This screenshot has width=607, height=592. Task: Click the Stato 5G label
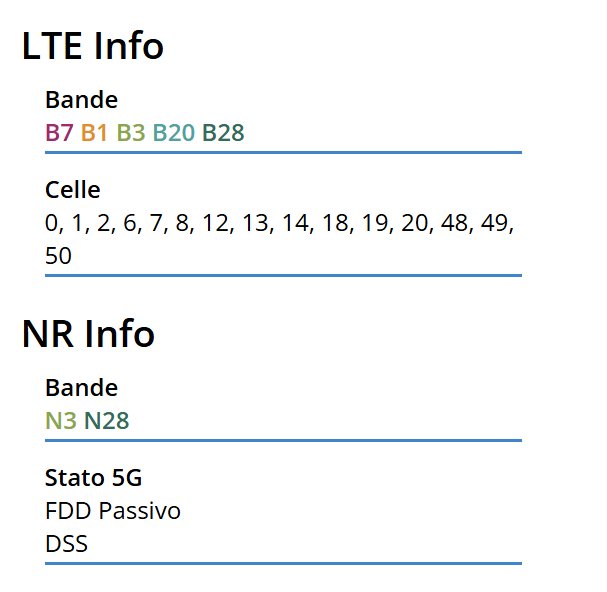[x=93, y=478]
